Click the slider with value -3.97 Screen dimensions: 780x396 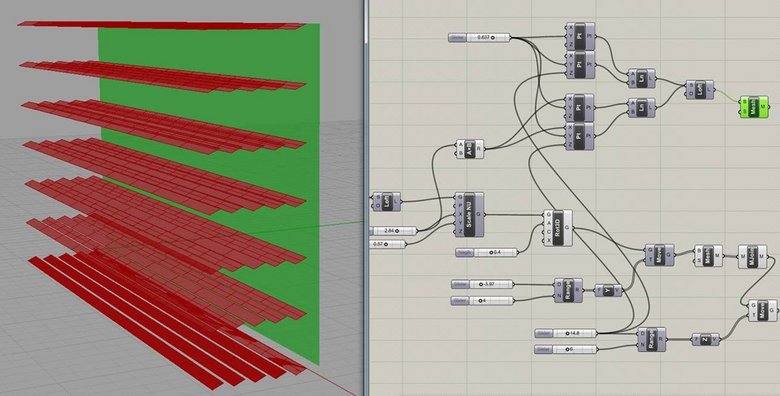point(483,284)
